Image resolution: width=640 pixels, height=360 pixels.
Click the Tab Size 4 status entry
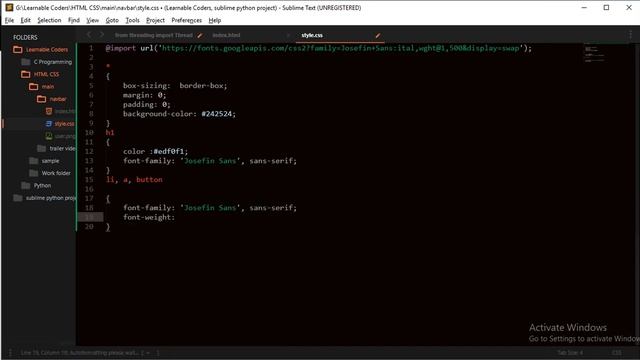pyautogui.click(x=570, y=353)
